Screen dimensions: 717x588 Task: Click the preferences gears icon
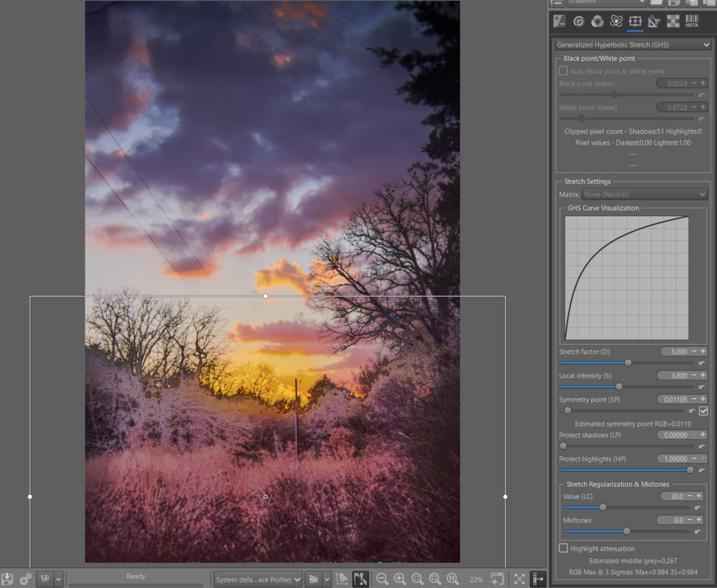point(25,579)
